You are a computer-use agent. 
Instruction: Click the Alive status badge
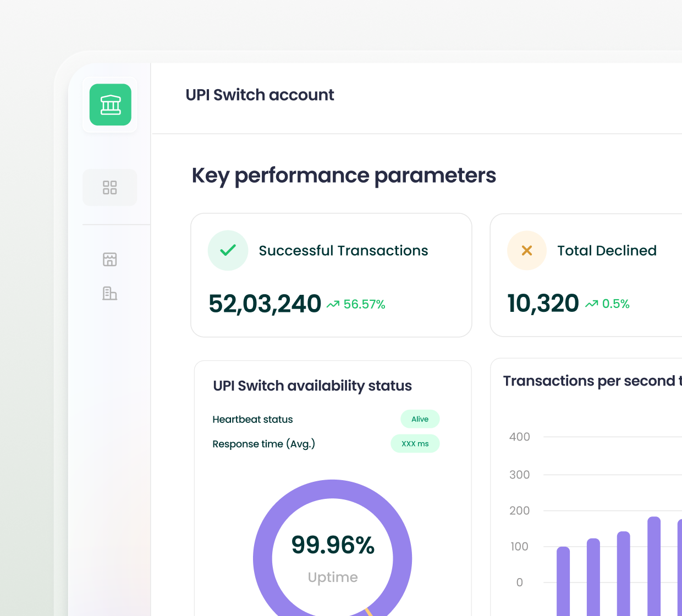point(420,419)
